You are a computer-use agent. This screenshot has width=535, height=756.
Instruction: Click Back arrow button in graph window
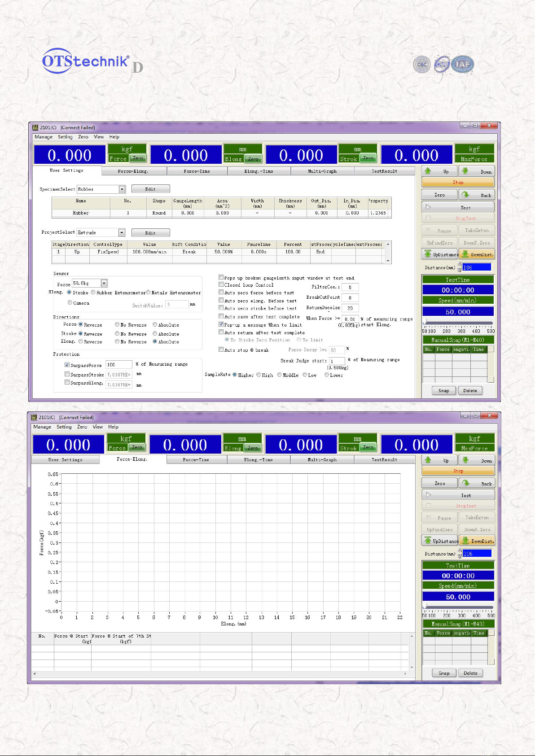476,483
